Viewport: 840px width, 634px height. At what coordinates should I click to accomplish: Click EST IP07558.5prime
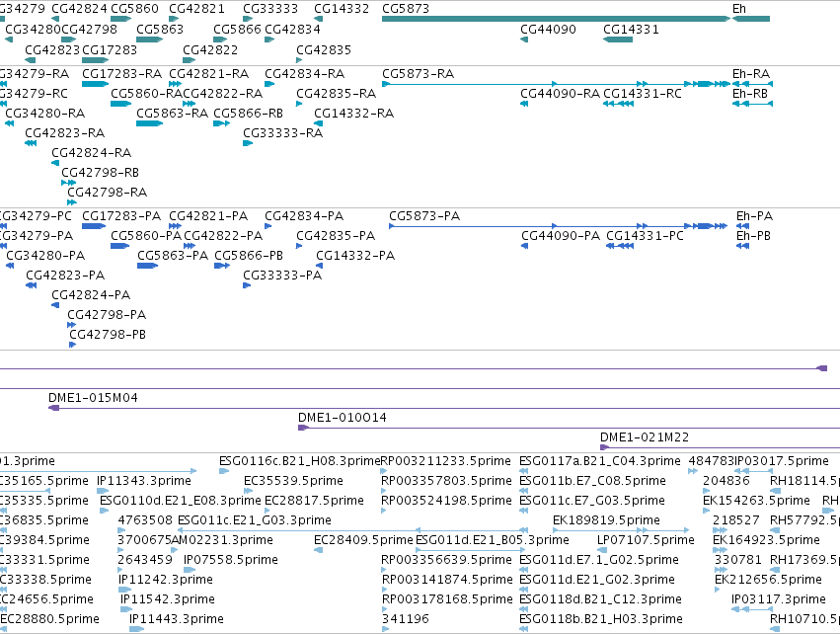coord(190,570)
